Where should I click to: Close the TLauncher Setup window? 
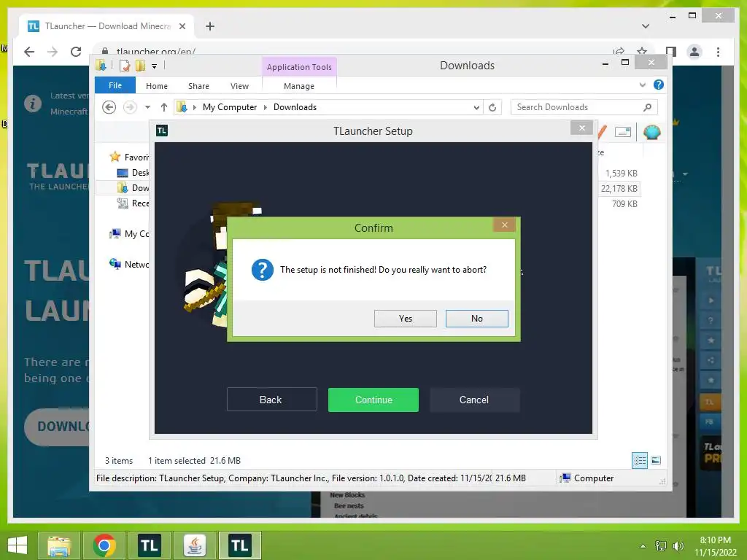coord(581,128)
